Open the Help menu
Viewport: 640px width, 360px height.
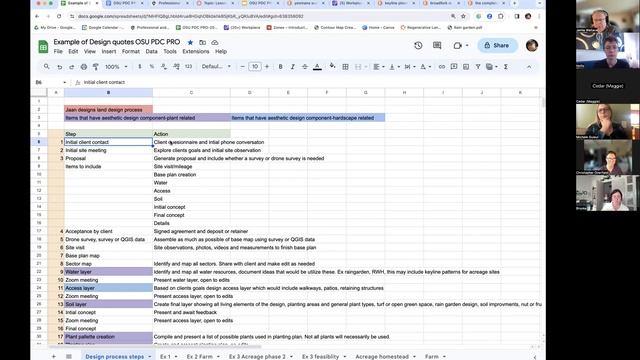click(x=221, y=51)
